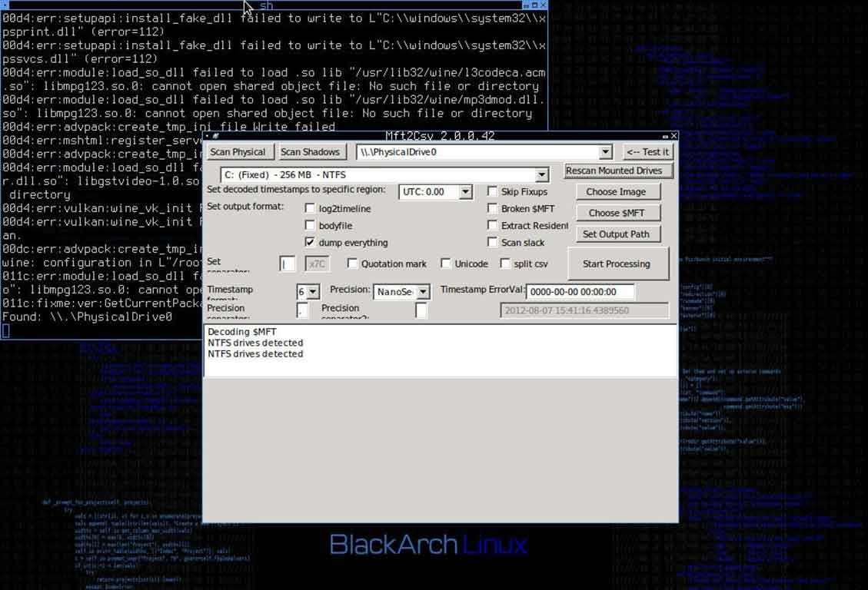
Task: Click the Timestamp ErrorVal input field
Action: click(580, 291)
